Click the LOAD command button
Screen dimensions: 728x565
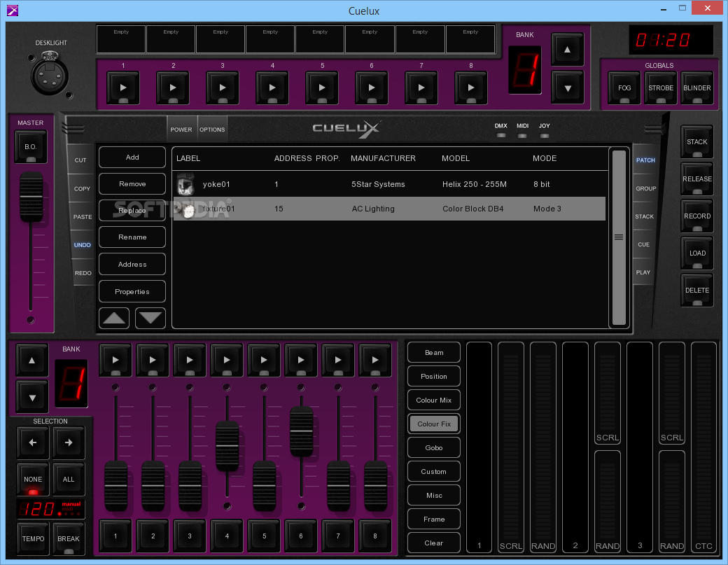(697, 253)
